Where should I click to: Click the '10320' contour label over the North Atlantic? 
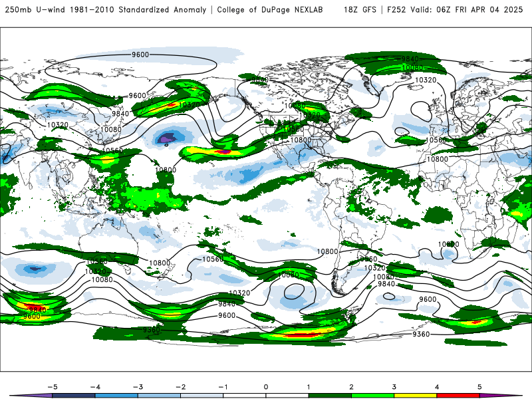426,80
